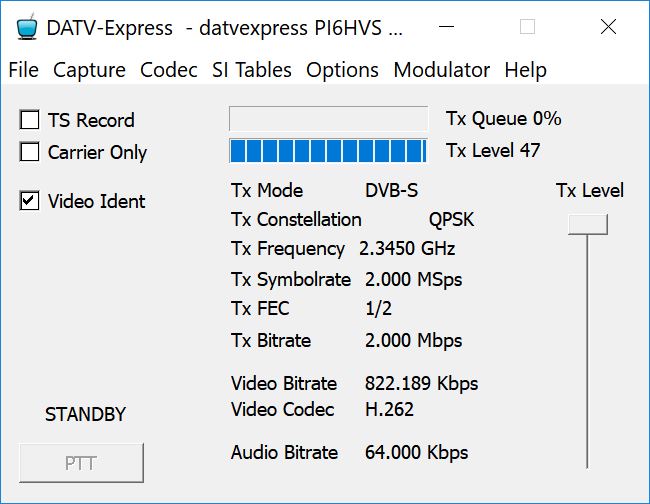650x504 pixels.
Task: Enable the TS Record checkbox
Action: pos(29,120)
